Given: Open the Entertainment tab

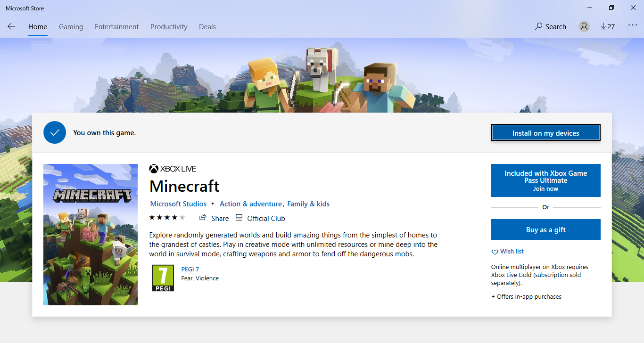Looking at the screenshot, I should coord(117,27).
